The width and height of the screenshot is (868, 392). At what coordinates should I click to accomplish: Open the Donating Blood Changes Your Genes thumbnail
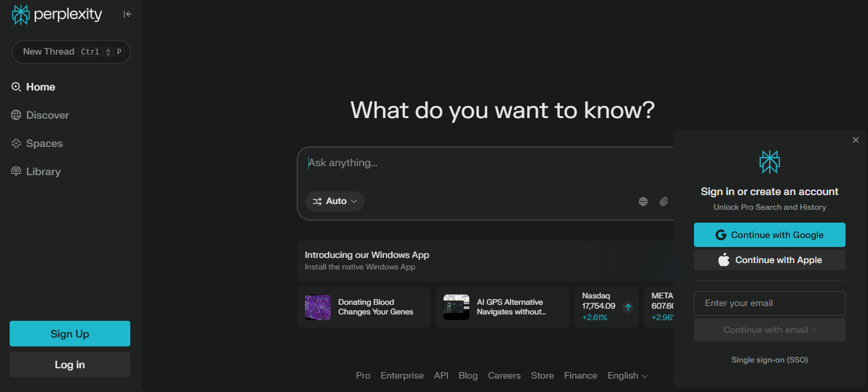point(318,307)
